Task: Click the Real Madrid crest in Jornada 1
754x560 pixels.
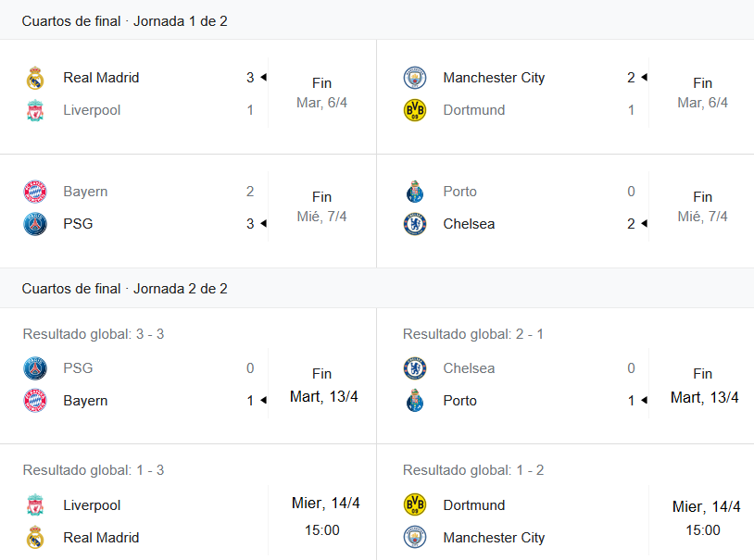Action: 35,79
